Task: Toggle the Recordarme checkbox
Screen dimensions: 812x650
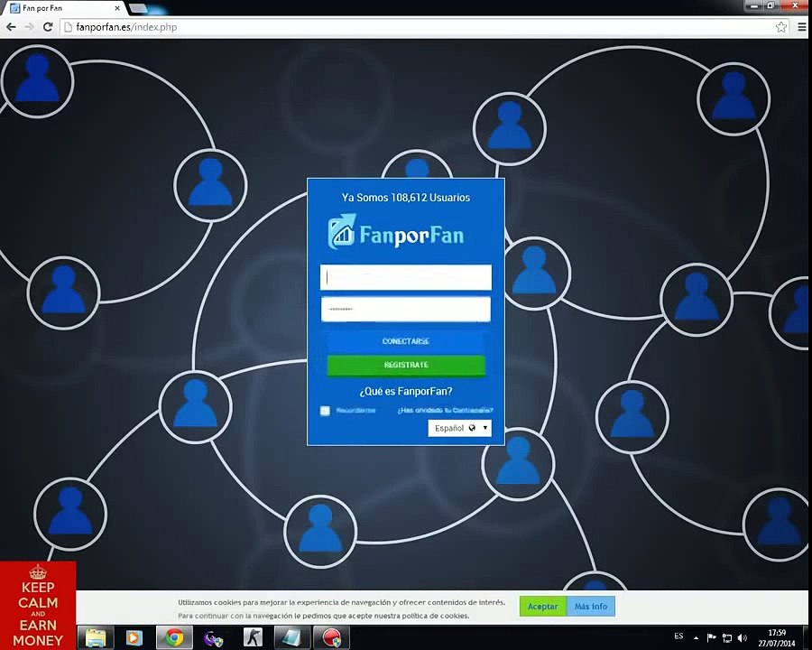Action: (x=325, y=411)
